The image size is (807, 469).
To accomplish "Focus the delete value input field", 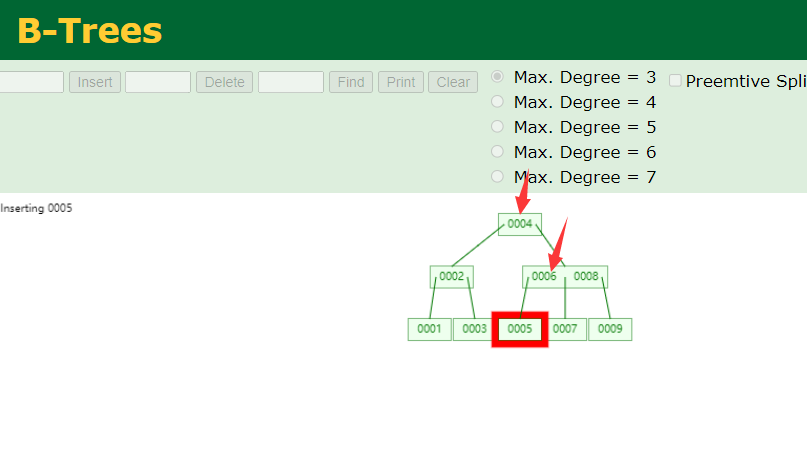I will pos(158,82).
